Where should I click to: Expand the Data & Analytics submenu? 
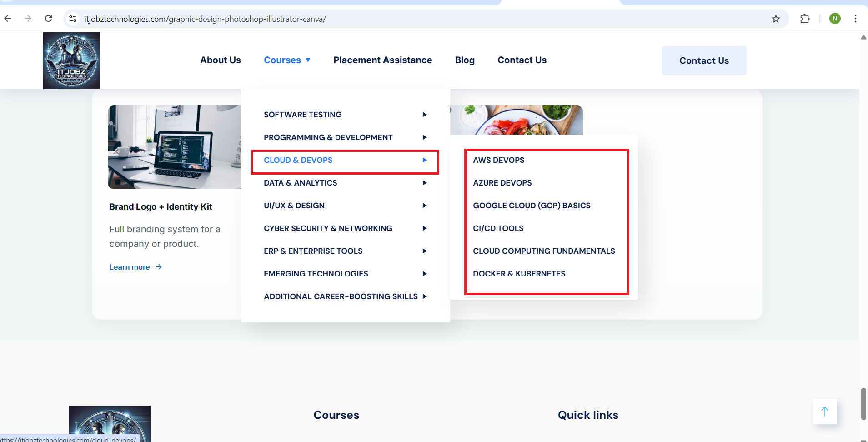pyautogui.click(x=301, y=183)
